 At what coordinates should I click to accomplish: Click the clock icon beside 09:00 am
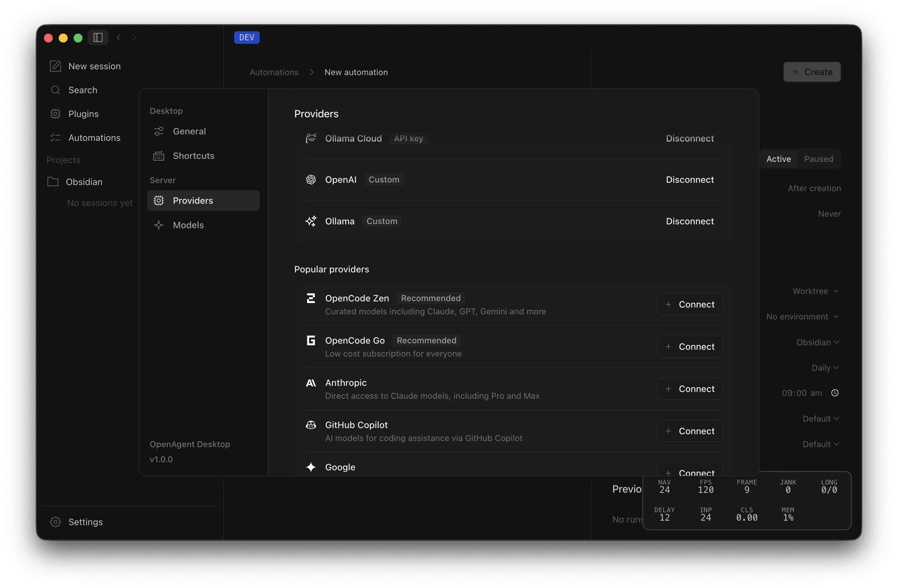pyautogui.click(x=835, y=393)
